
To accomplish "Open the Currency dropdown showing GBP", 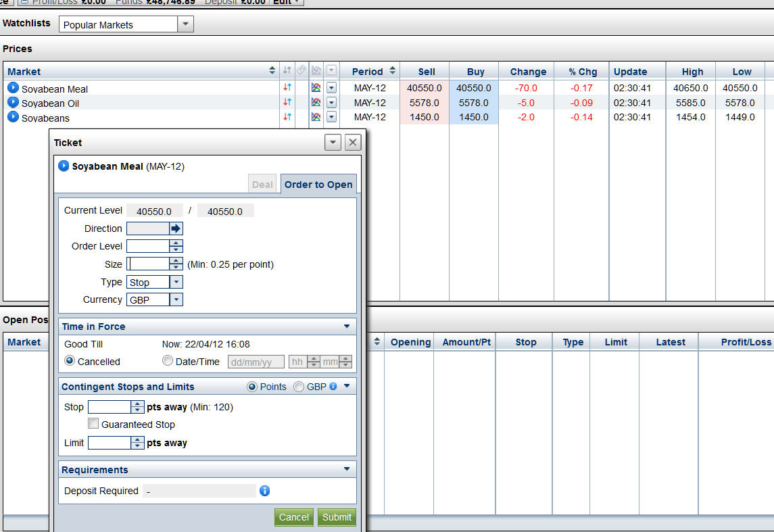I will (x=176, y=299).
